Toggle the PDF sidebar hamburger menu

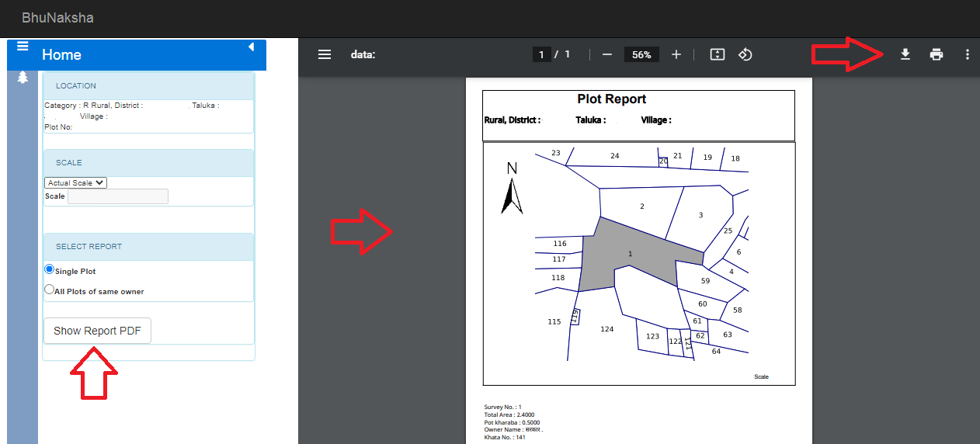325,54
